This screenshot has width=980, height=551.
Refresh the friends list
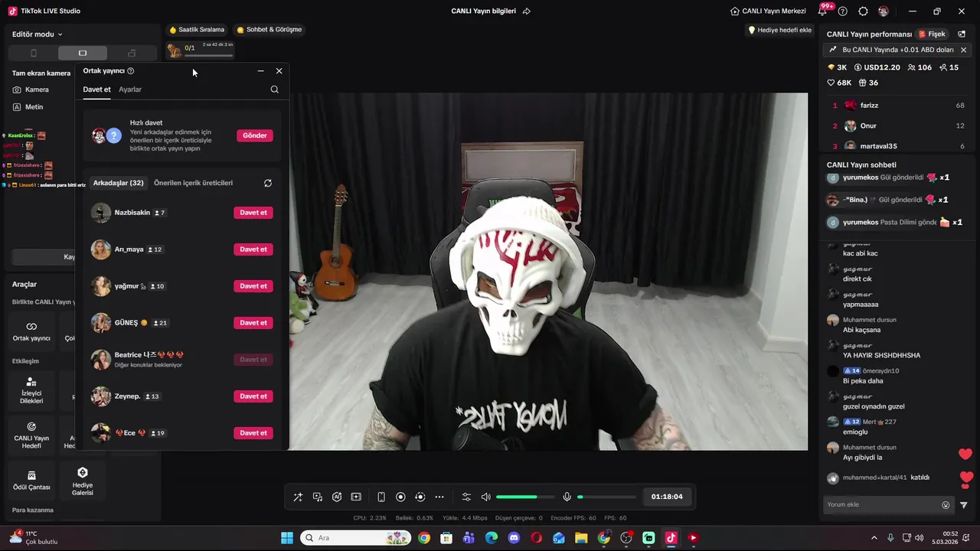(x=268, y=183)
